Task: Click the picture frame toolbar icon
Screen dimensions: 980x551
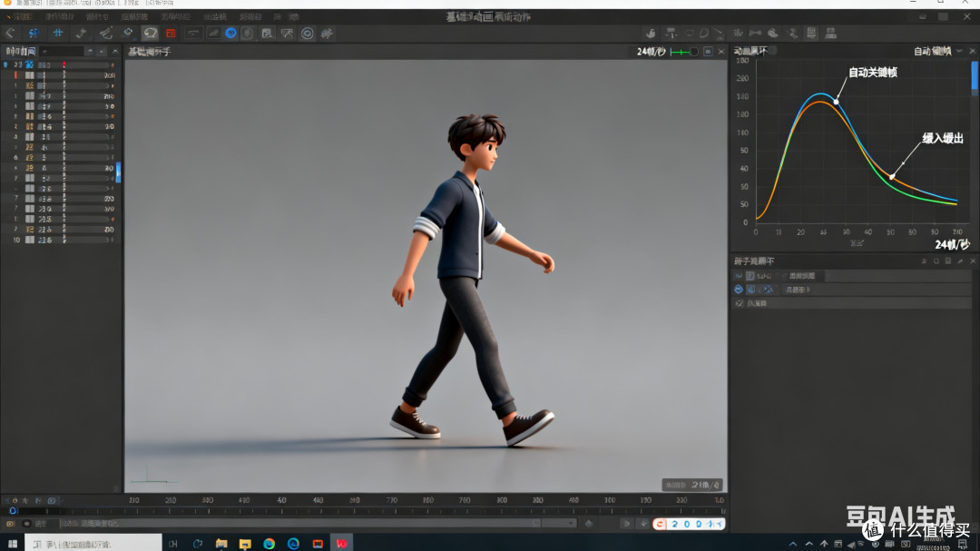Action: (x=267, y=34)
